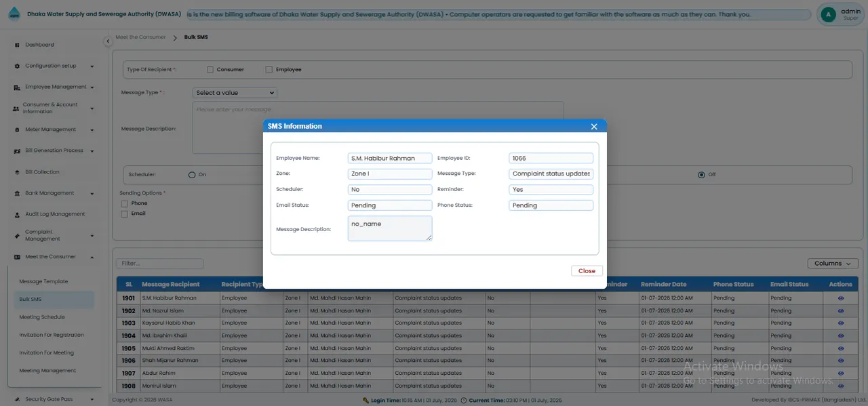The image size is (868, 406).
Task: Collapse the Meet the Consumer menu arrow
Action: [x=92, y=257]
